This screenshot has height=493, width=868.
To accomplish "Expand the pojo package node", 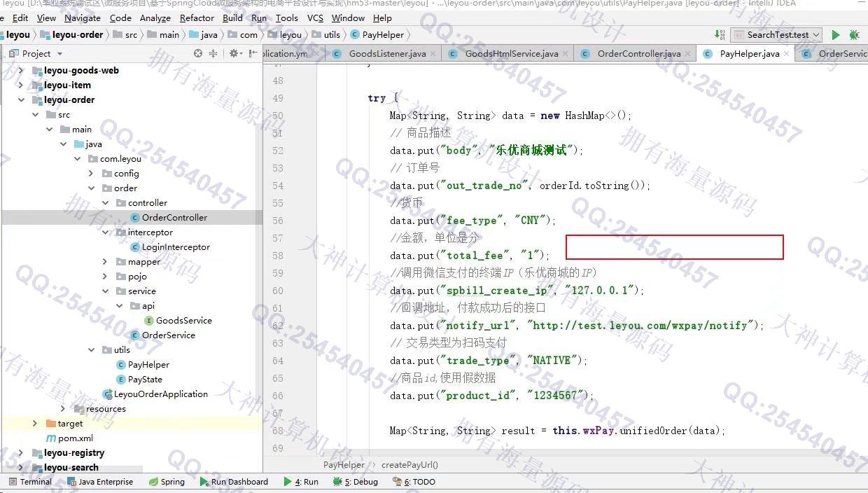I will (105, 276).
